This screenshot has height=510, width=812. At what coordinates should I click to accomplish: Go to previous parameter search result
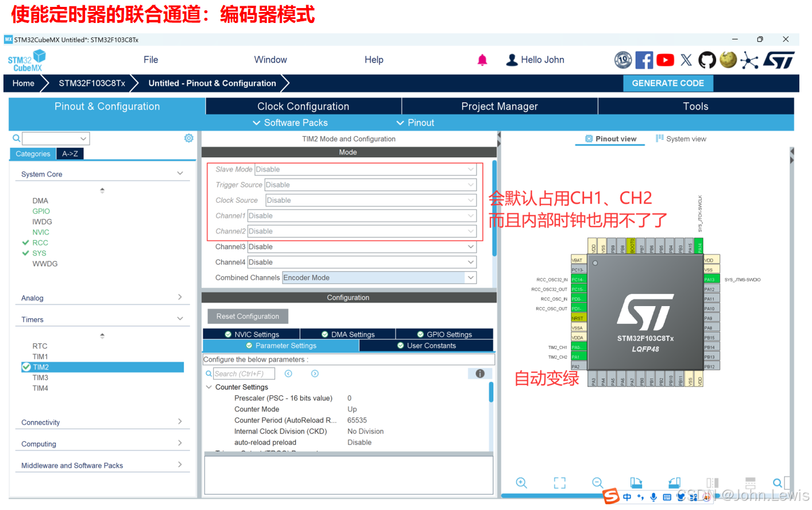click(288, 373)
